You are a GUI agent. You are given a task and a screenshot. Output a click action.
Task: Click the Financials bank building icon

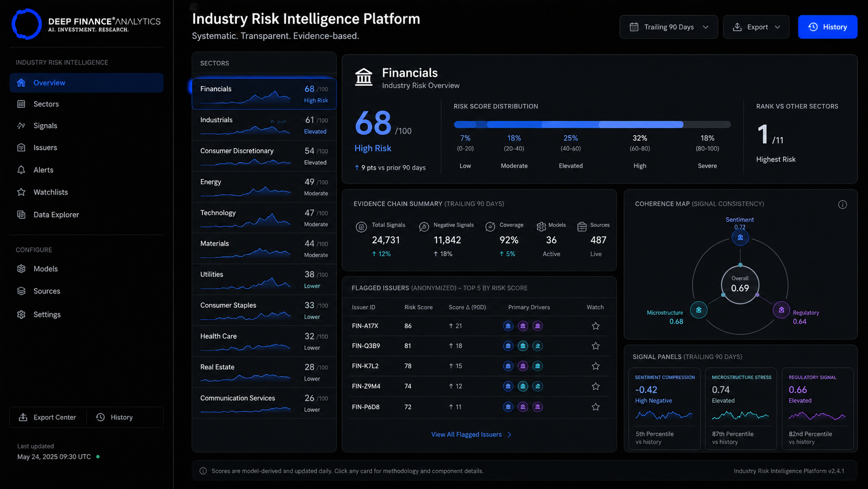coord(364,77)
